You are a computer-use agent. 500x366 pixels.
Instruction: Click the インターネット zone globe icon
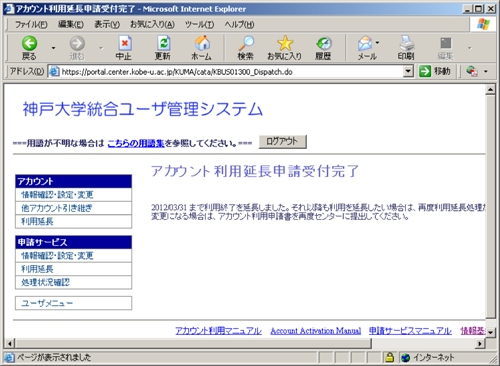[405, 358]
